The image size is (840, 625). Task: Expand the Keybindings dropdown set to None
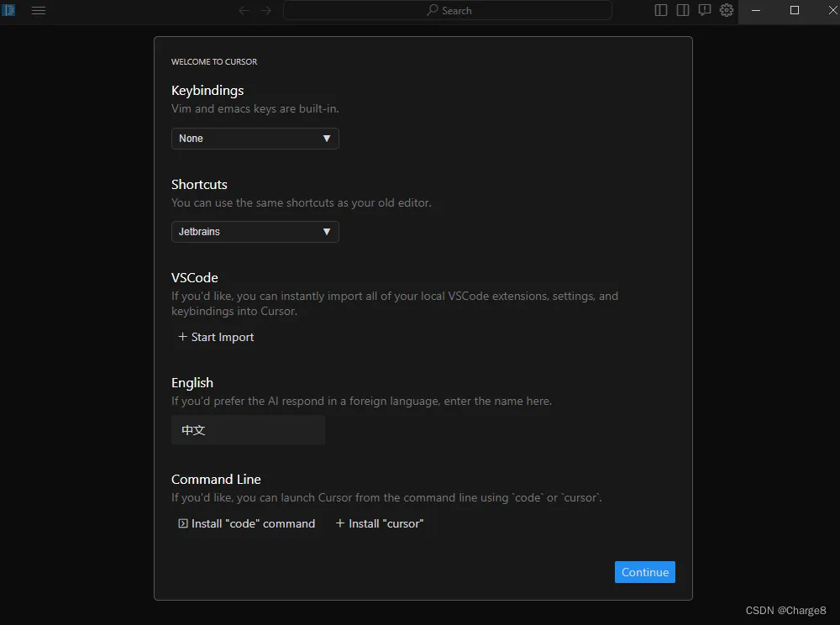255,139
